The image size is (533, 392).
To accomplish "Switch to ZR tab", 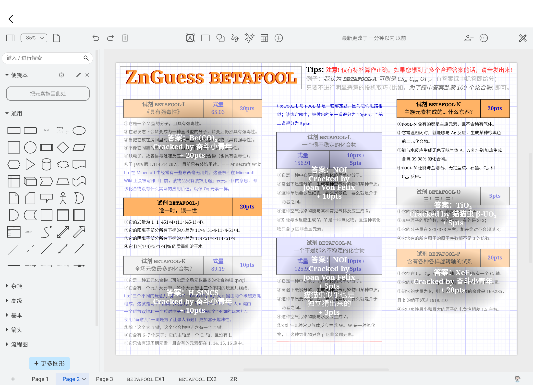I will 233,379.
